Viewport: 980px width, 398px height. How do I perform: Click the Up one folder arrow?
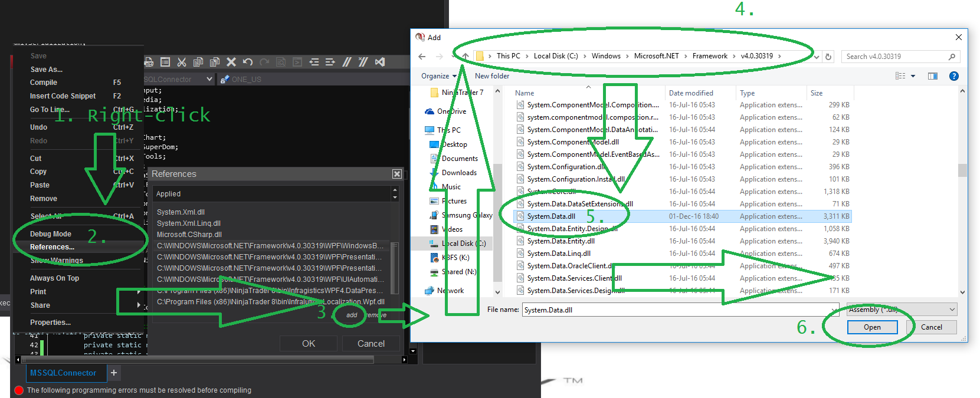[x=466, y=57]
